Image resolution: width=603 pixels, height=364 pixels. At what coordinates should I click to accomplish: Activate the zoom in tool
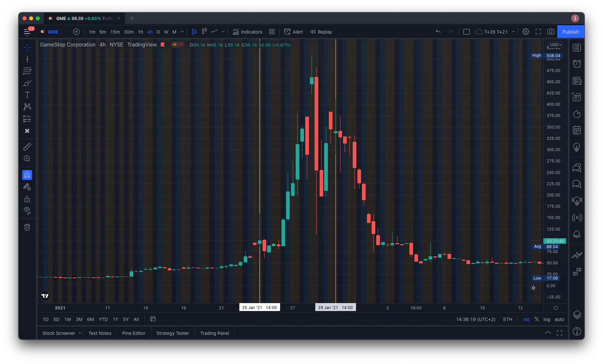coord(27,159)
